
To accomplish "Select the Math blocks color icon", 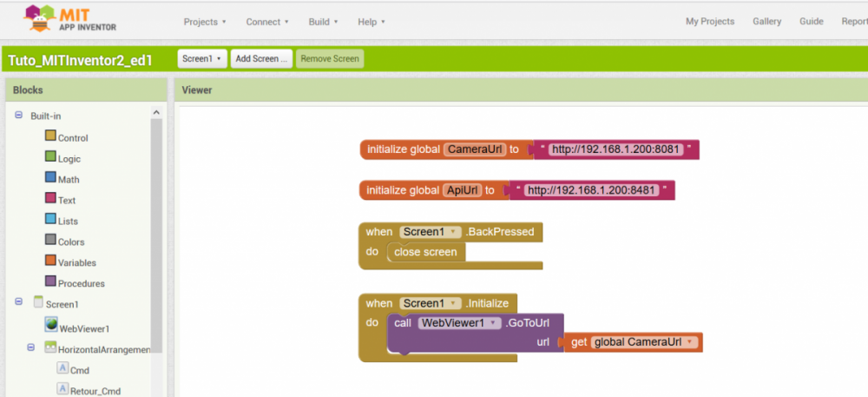I will pos(50,177).
